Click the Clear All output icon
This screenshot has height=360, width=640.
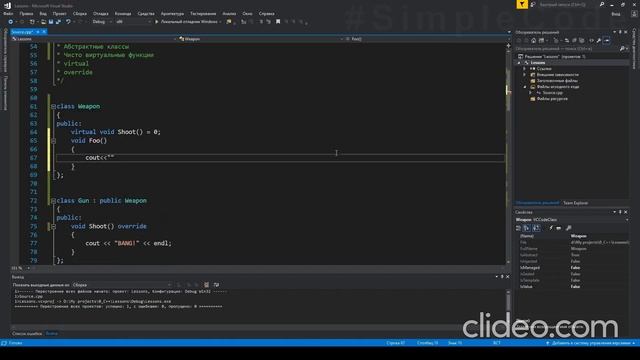click(x=207, y=285)
